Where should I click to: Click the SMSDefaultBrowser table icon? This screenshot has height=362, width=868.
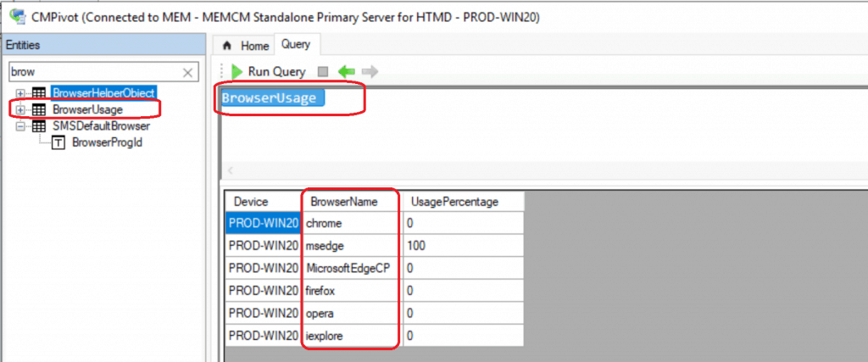39,126
